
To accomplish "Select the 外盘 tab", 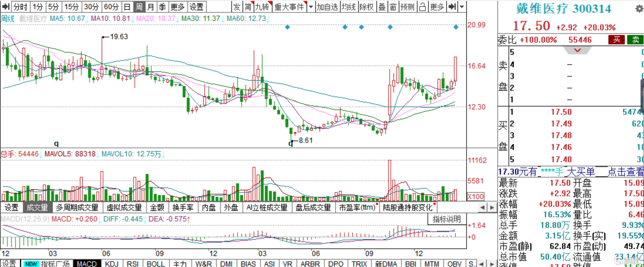I will (x=231, y=207).
